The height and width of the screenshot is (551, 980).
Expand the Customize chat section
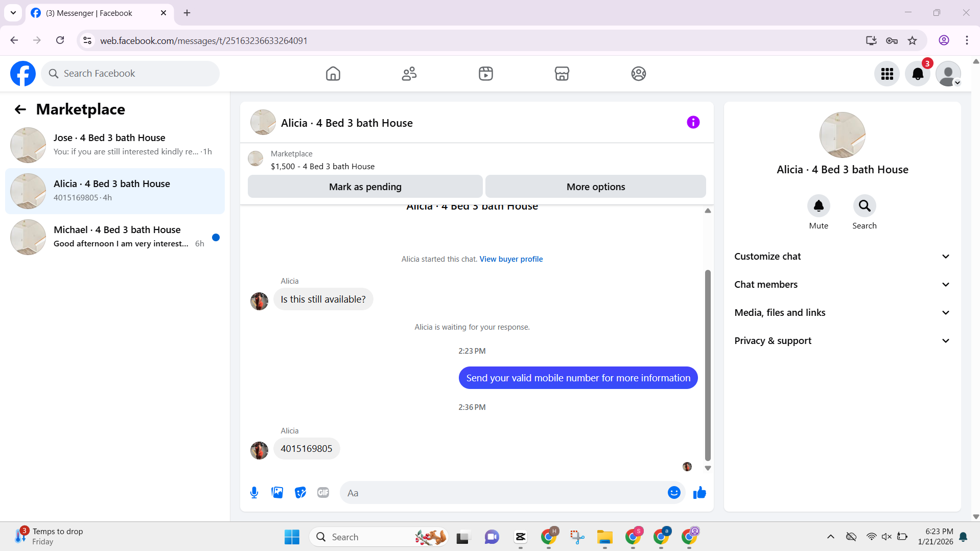(842, 257)
